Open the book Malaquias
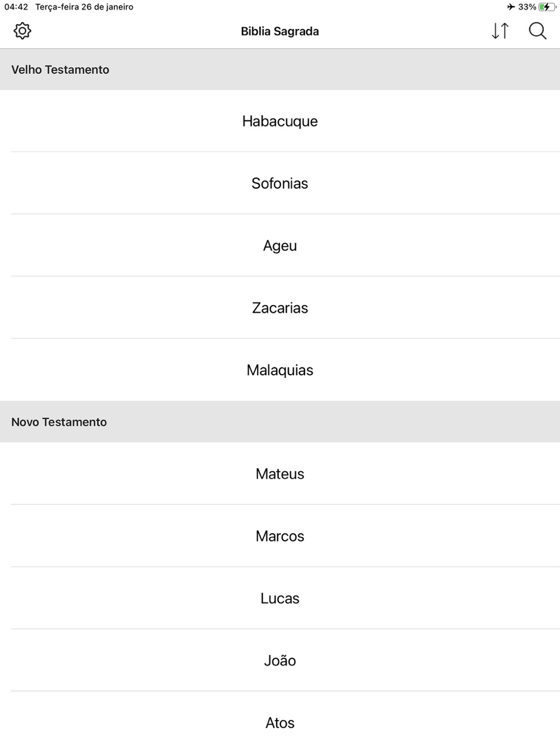Image resolution: width=560 pixels, height=747 pixels. [280, 370]
